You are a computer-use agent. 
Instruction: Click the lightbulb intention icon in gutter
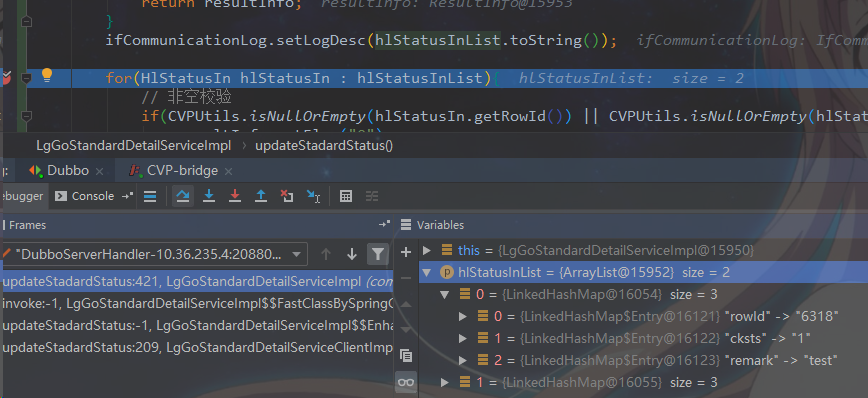click(46, 75)
